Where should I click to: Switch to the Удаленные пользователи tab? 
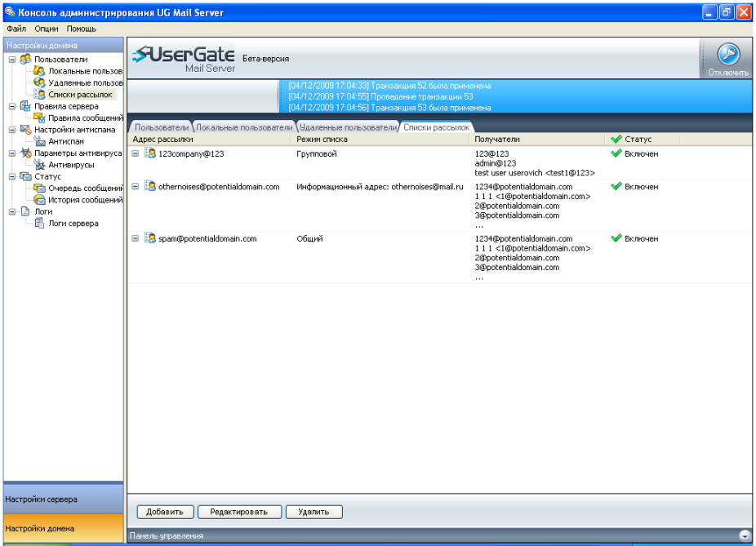(x=348, y=127)
